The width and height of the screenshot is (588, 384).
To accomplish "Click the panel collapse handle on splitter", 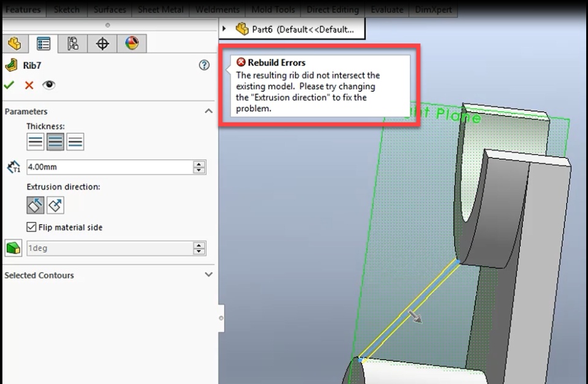I will point(221,318).
